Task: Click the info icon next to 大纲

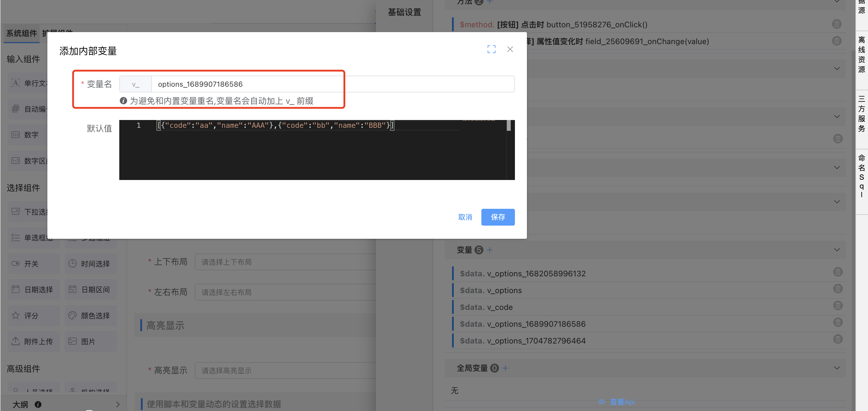Action: pos(38,404)
